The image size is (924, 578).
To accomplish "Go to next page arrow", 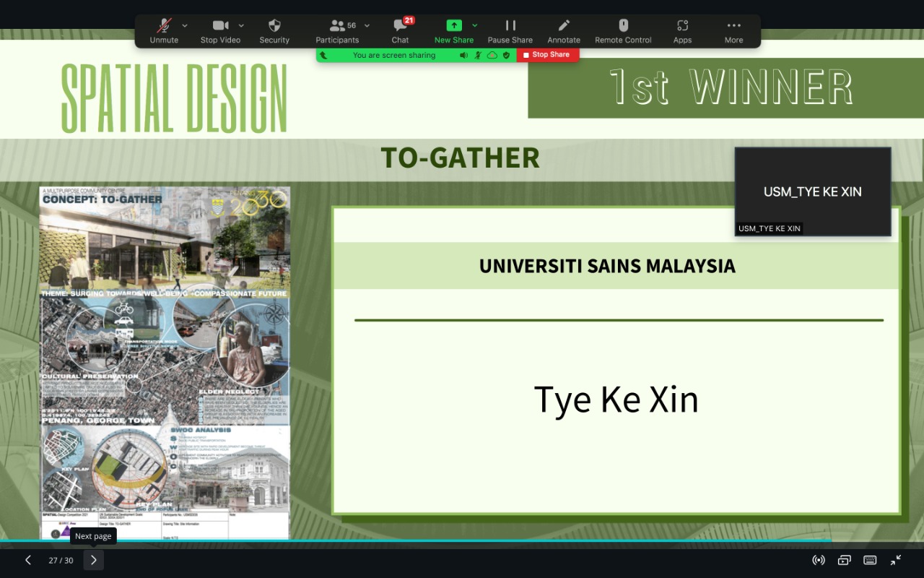I will tap(93, 560).
